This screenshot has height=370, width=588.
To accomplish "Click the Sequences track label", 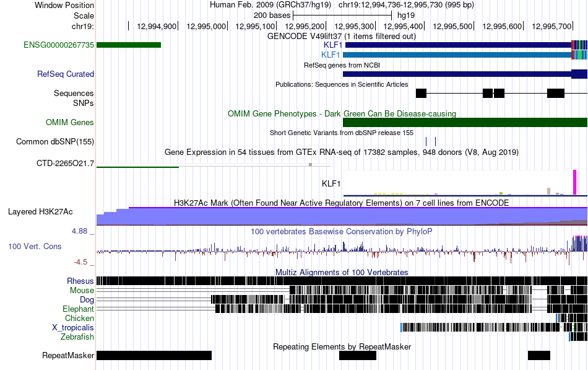I will point(74,93).
